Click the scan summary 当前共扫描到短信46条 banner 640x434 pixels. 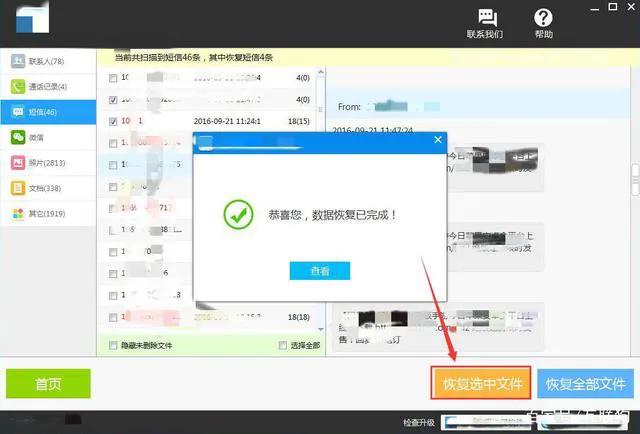pyautogui.click(x=193, y=58)
